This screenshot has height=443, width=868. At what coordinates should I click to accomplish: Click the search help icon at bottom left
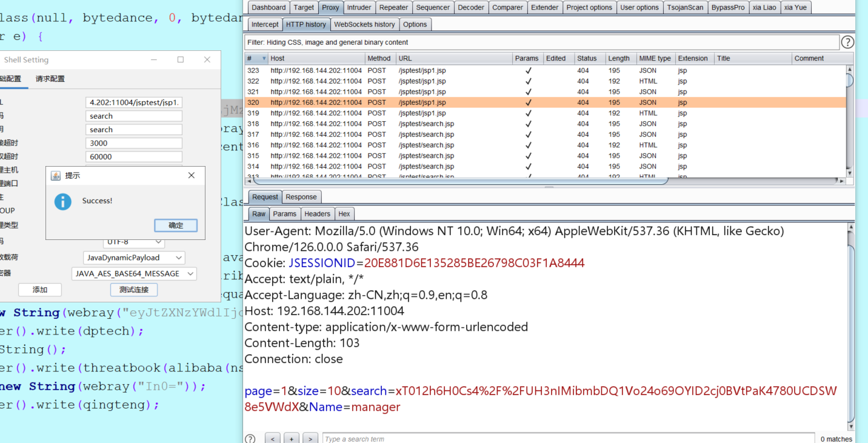coord(250,439)
